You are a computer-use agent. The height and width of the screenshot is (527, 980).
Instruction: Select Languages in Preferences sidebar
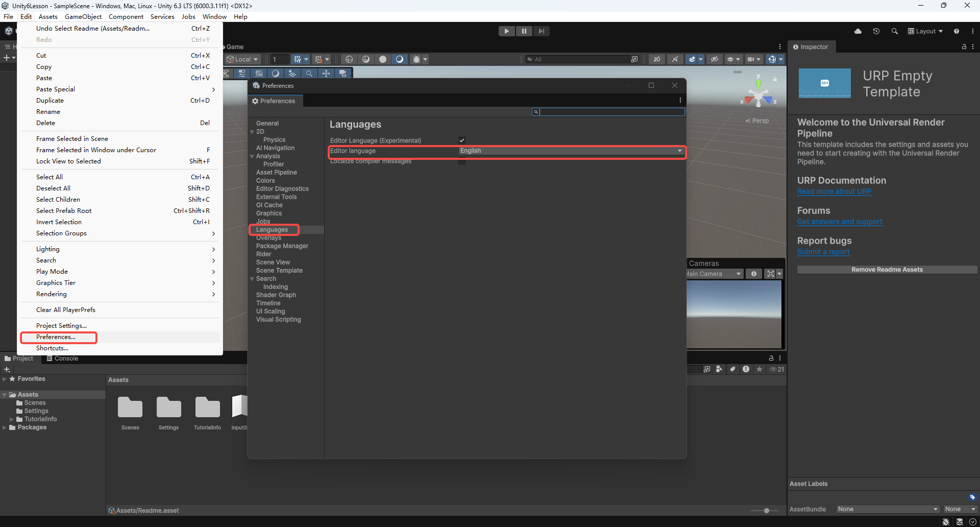point(272,230)
